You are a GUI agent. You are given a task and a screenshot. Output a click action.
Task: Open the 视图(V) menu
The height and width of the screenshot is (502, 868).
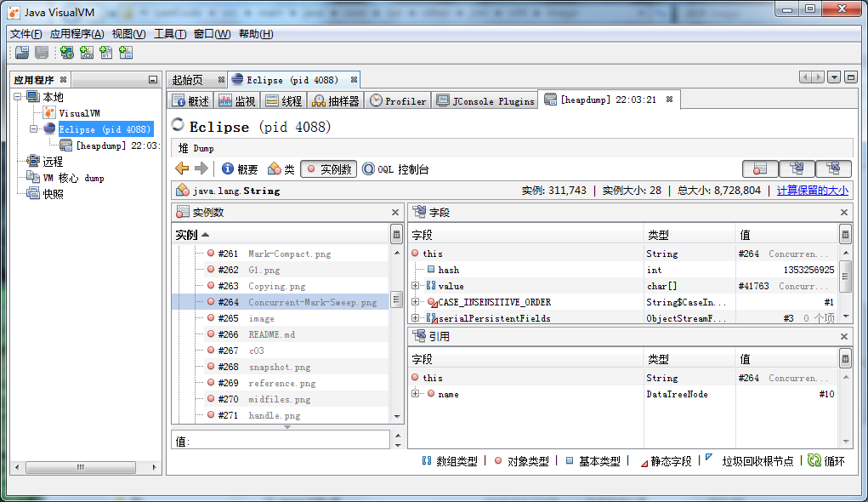[x=129, y=34]
